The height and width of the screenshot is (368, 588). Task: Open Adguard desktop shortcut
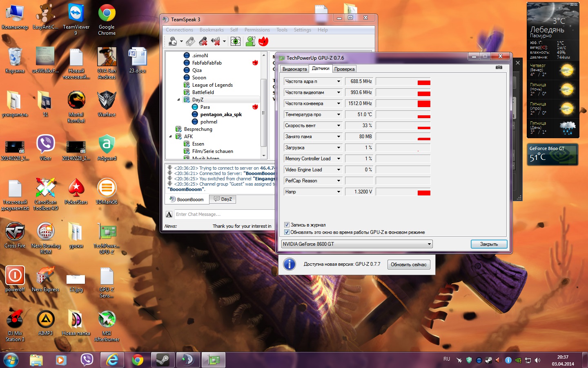pyautogui.click(x=107, y=148)
